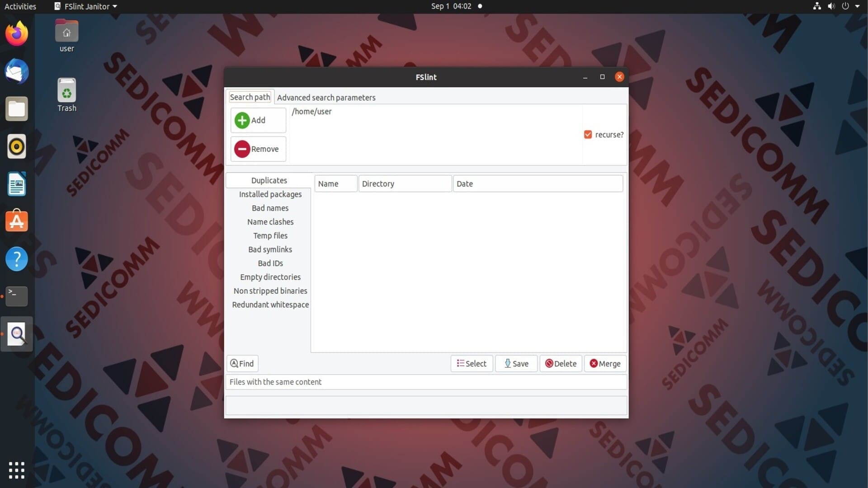This screenshot has width=868, height=488.
Task: Sort results by Name column header
Action: coord(336,184)
